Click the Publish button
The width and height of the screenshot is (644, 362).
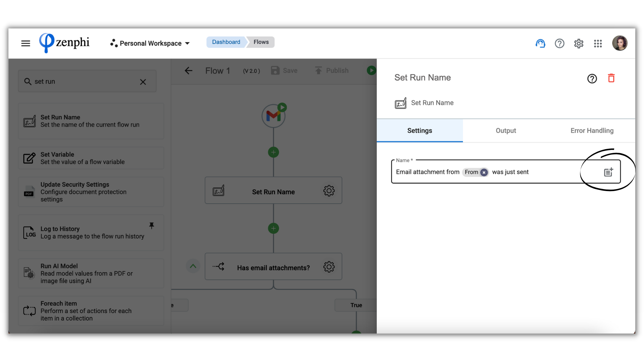pos(331,70)
